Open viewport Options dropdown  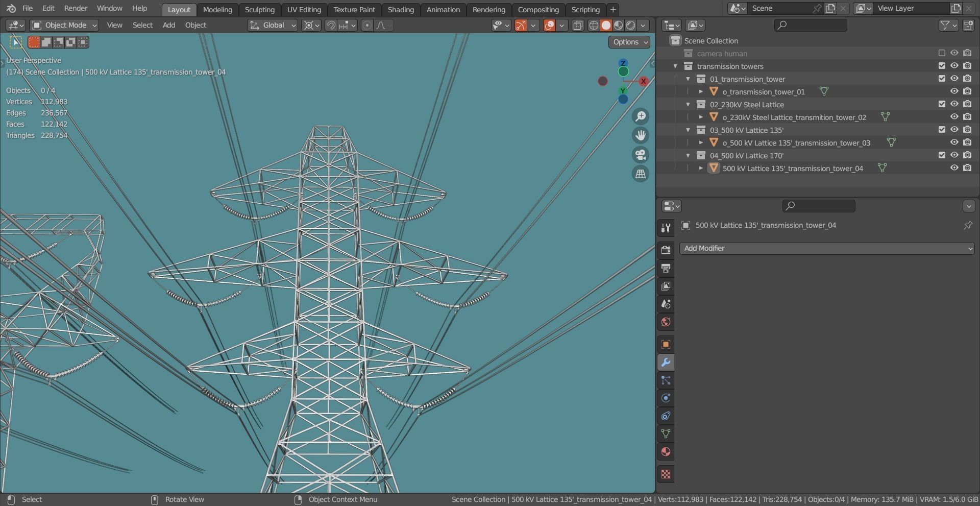[629, 42]
